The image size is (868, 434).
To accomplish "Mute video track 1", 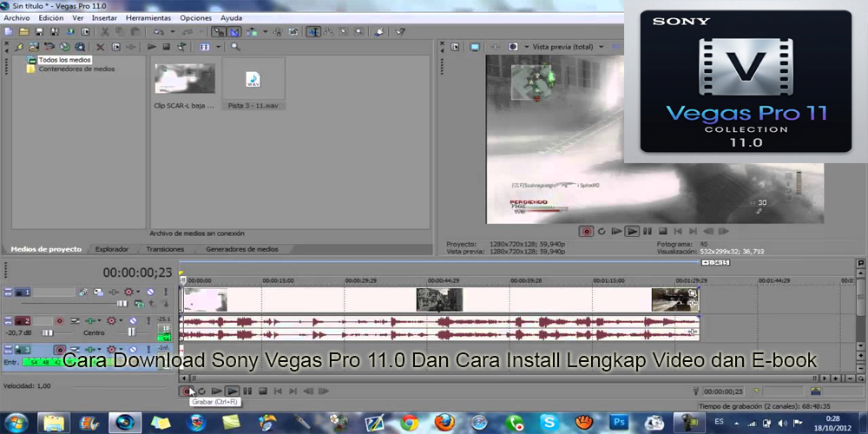I will (150, 292).
